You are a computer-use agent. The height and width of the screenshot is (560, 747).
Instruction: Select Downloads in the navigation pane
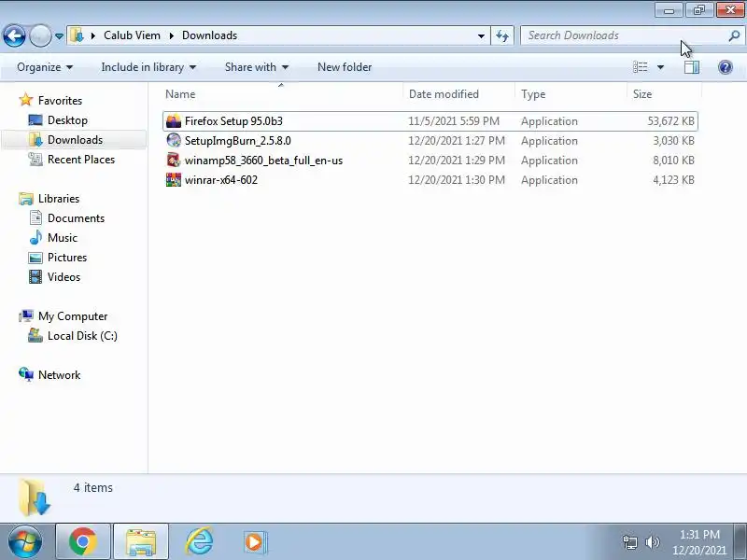[x=75, y=139]
